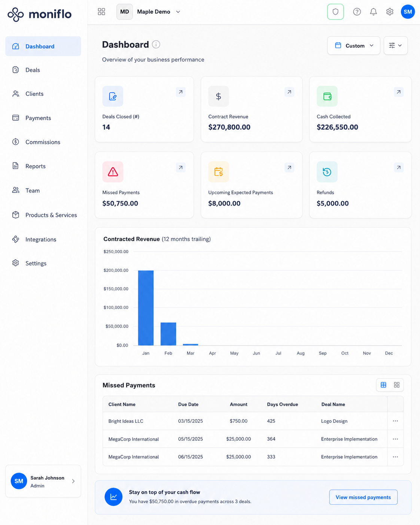Click the Upcoming Payments calendar icon
Screen dimensions: 420x525
(x=219, y=172)
